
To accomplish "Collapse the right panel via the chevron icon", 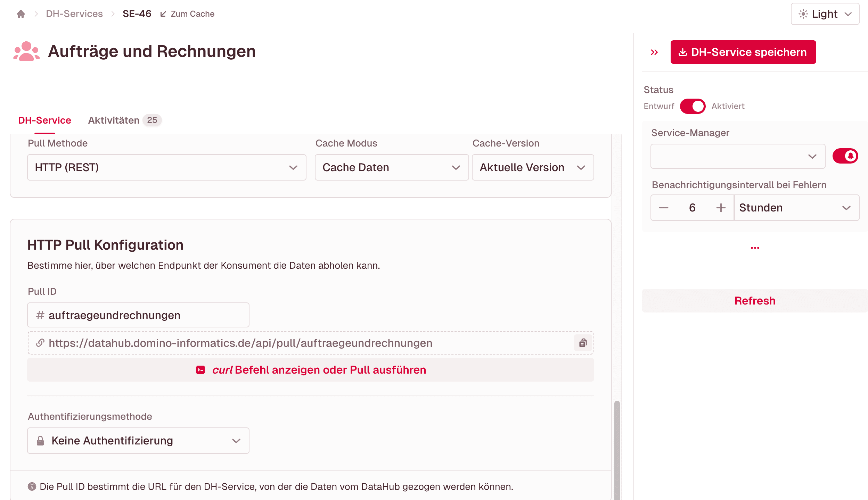I will [655, 52].
